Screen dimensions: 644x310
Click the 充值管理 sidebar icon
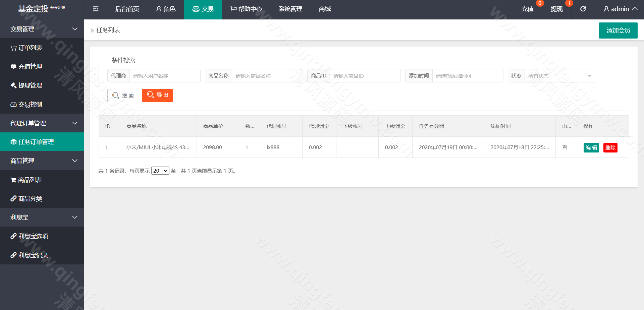(x=13, y=66)
